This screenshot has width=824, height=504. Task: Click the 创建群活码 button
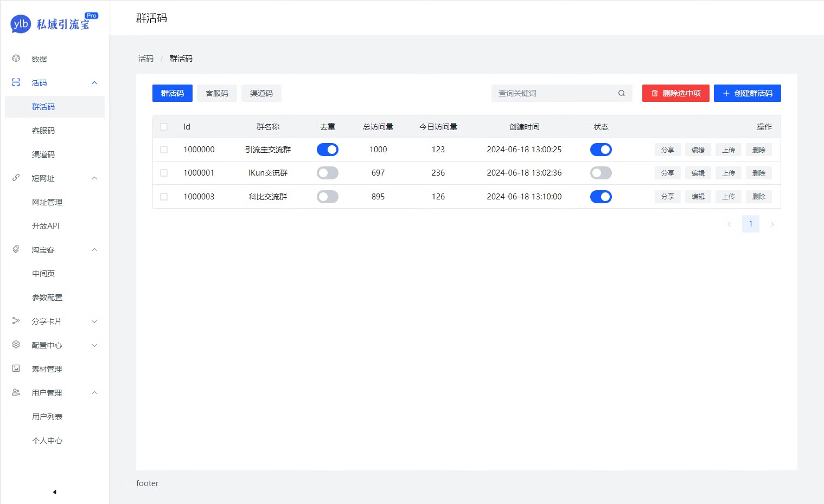(747, 93)
